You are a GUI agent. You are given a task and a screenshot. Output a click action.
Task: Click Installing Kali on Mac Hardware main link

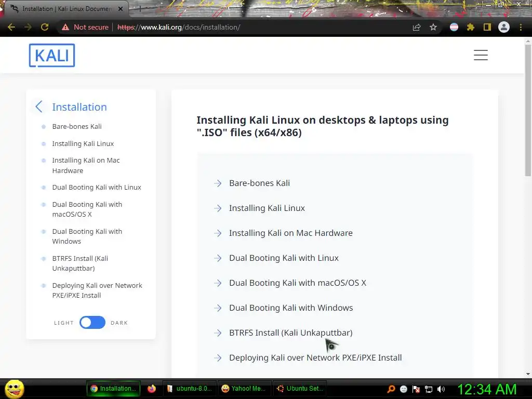point(291,233)
